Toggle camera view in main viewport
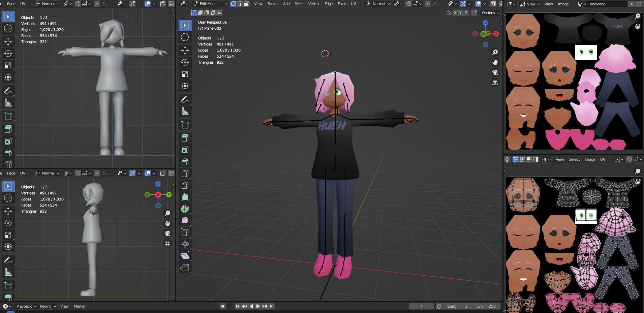This screenshot has width=644, height=313. tap(495, 72)
